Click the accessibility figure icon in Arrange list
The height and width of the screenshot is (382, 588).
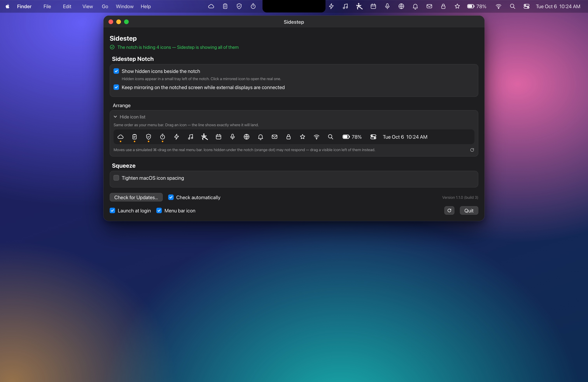tap(204, 137)
